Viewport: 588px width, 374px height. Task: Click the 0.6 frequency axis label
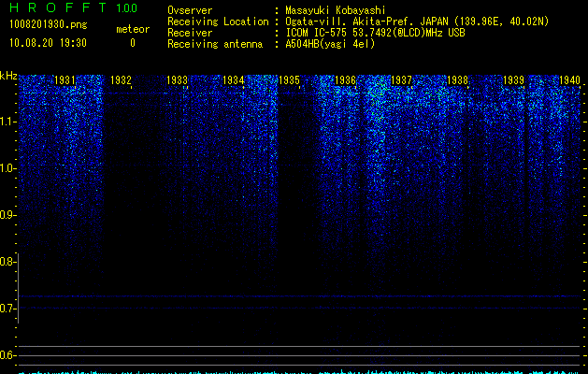(x=7, y=355)
